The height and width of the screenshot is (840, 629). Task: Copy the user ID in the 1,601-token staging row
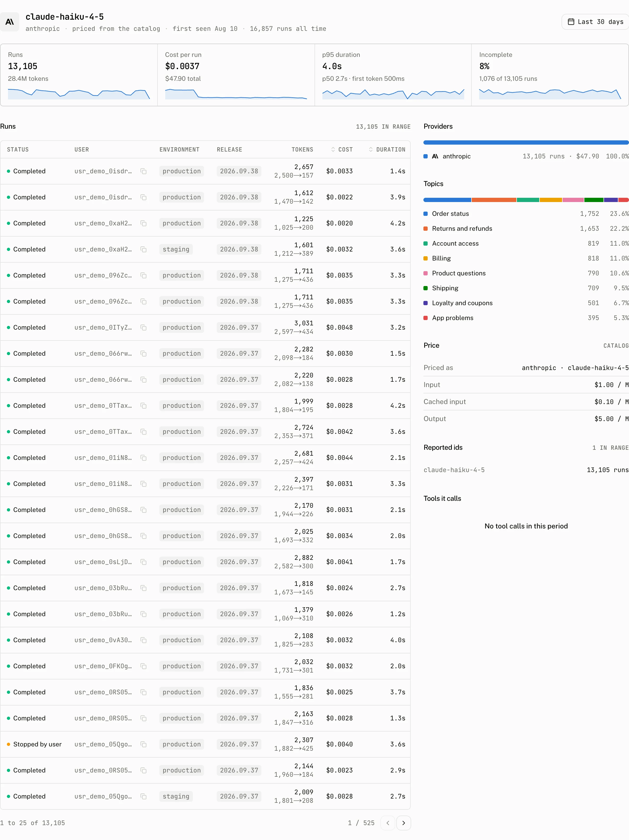click(143, 250)
